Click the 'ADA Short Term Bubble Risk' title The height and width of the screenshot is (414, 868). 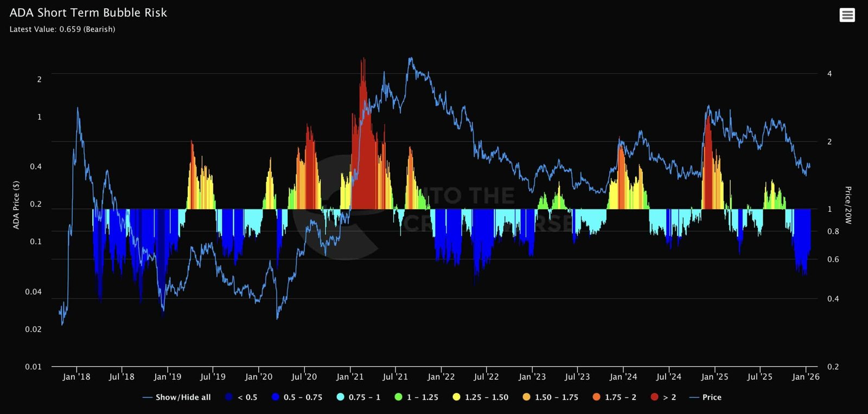click(x=88, y=12)
